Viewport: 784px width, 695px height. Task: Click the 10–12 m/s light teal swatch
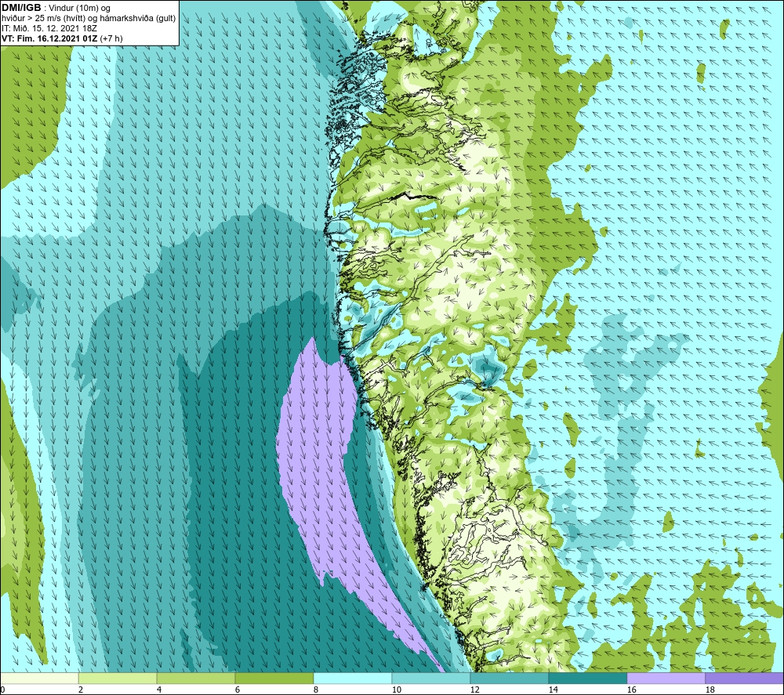tap(430, 679)
